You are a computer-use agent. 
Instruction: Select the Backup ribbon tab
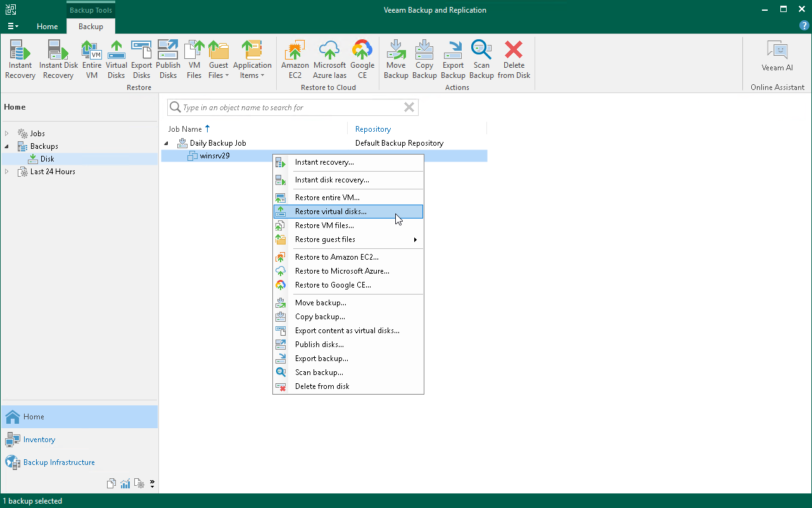(x=91, y=26)
